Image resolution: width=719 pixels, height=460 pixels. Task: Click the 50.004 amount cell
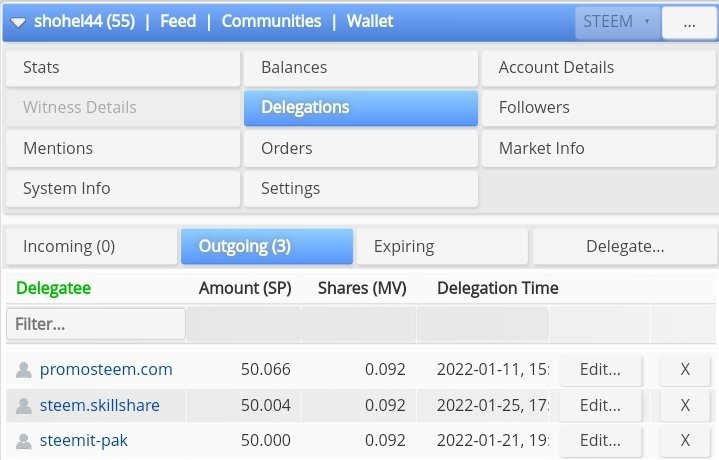265,405
